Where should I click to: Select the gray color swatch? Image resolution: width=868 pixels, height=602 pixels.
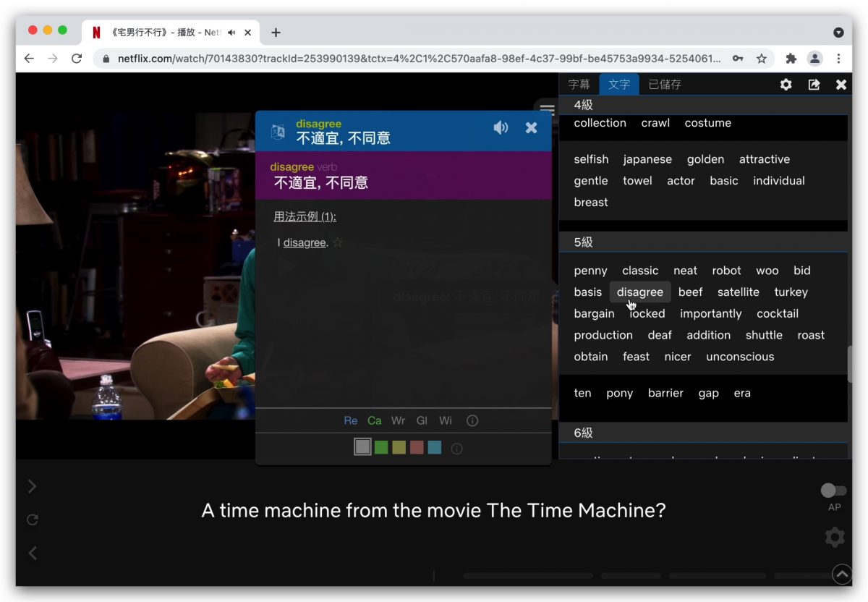click(x=362, y=447)
